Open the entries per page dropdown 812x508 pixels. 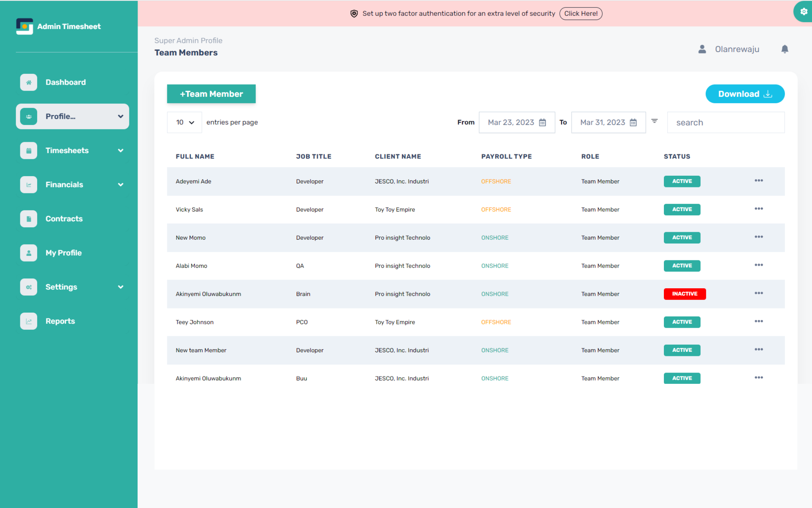pos(185,122)
